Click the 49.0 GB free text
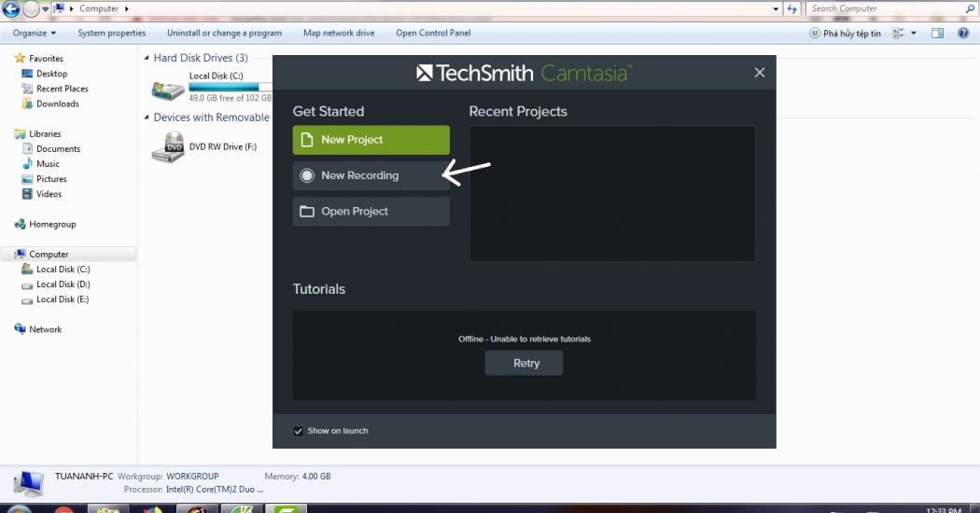The image size is (980, 513). click(x=230, y=98)
